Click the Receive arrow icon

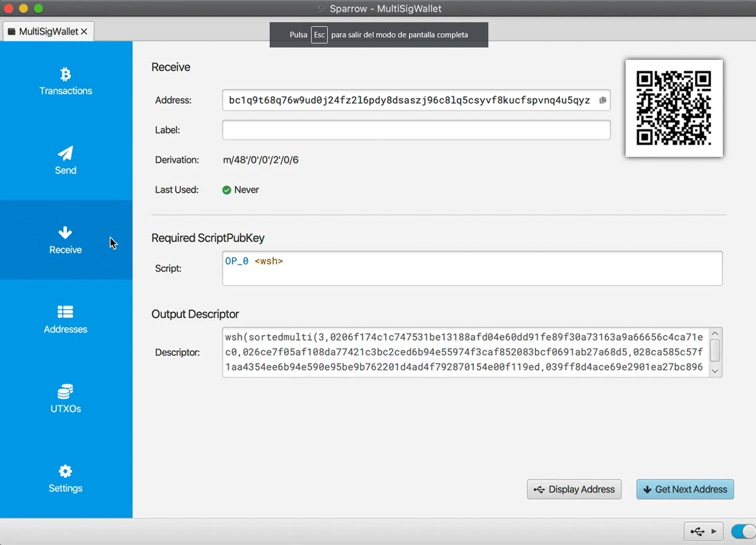(x=65, y=232)
